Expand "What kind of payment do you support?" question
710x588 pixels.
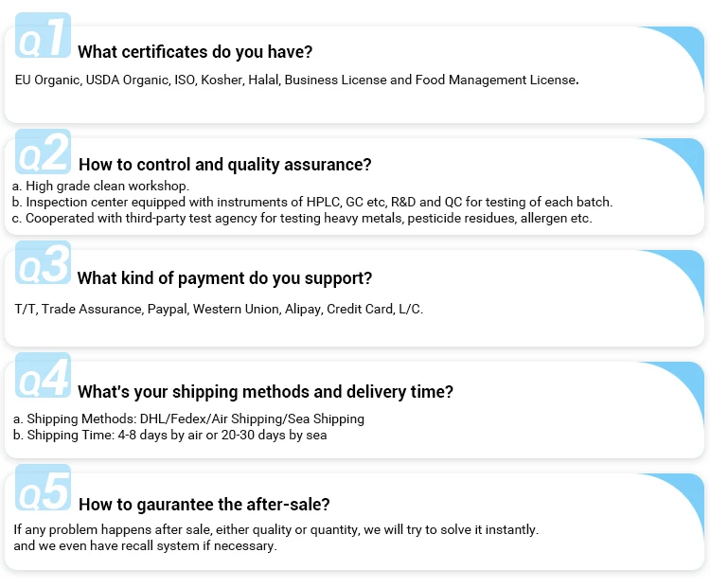(x=224, y=278)
